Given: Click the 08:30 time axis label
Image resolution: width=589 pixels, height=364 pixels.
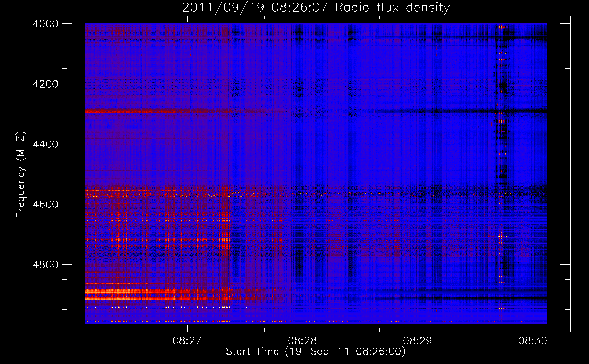Looking at the screenshot, I should click(533, 341).
